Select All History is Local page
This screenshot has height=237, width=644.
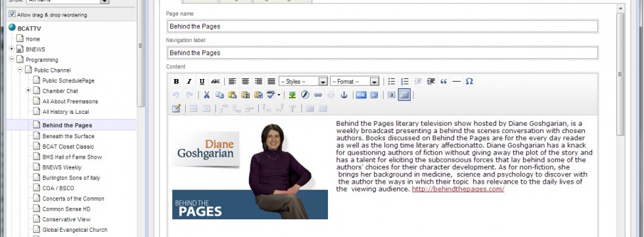point(66,111)
